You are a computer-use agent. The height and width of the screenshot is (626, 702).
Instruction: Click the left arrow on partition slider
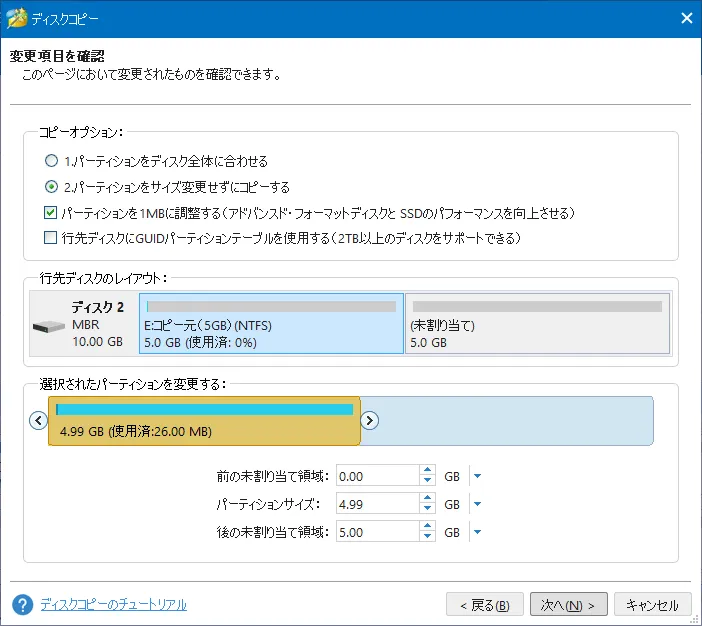(39, 420)
